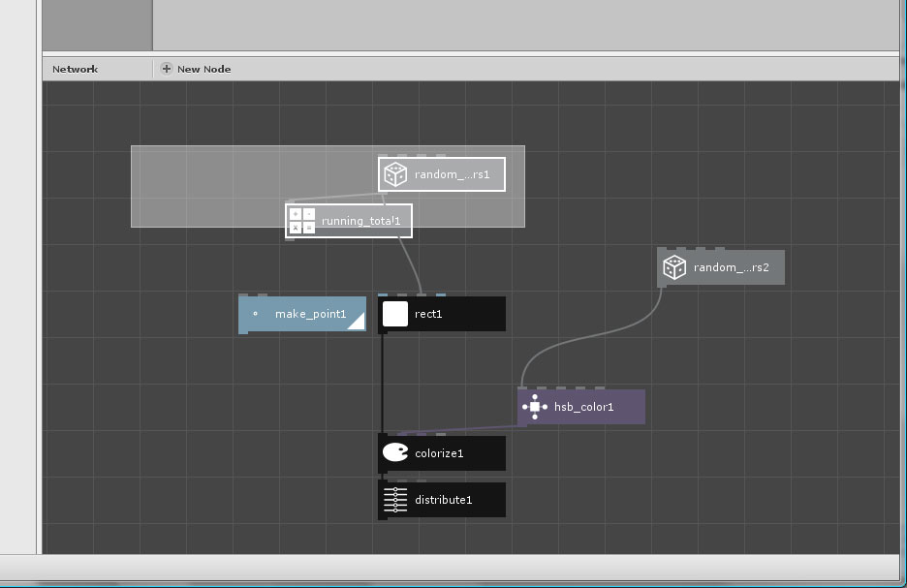Select the make_point1 node label
Viewport: 907px width, 588px height.
tap(311, 314)
